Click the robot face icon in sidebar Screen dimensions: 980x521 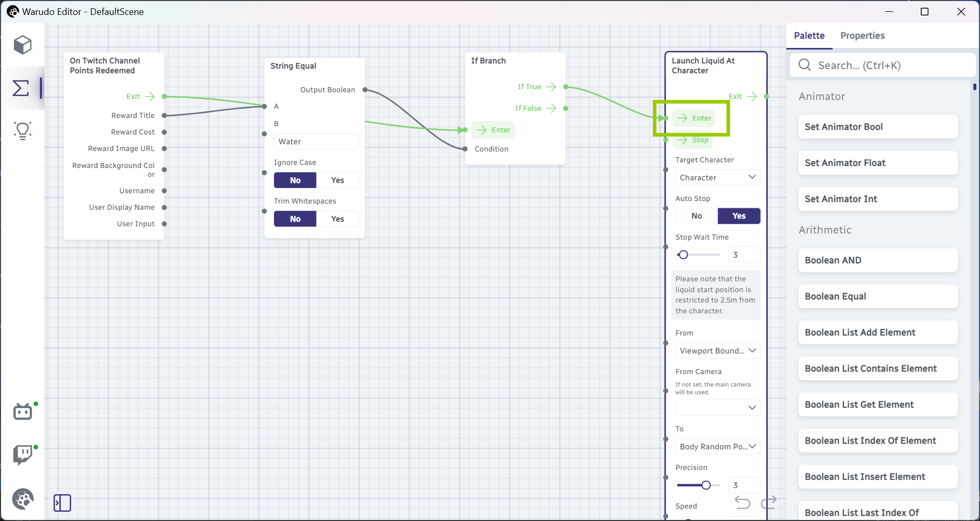[23, 412]
